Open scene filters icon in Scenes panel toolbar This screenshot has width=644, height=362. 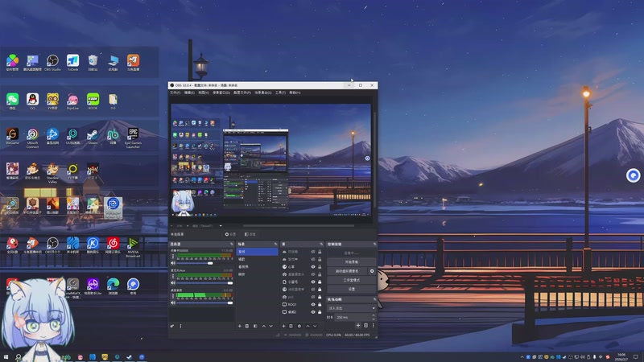tap(255, 326)
